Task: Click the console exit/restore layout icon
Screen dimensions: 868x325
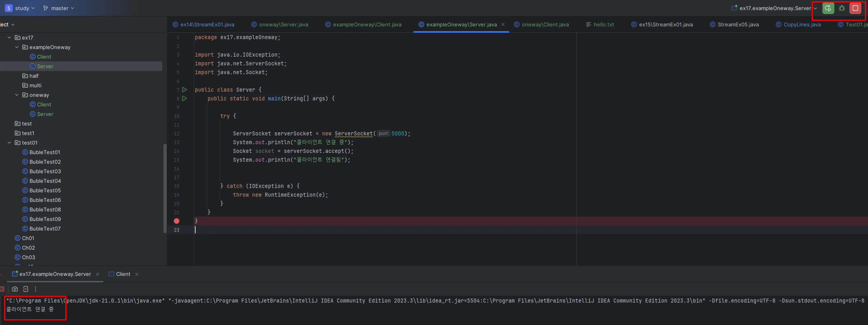Action: click(26, 289)
